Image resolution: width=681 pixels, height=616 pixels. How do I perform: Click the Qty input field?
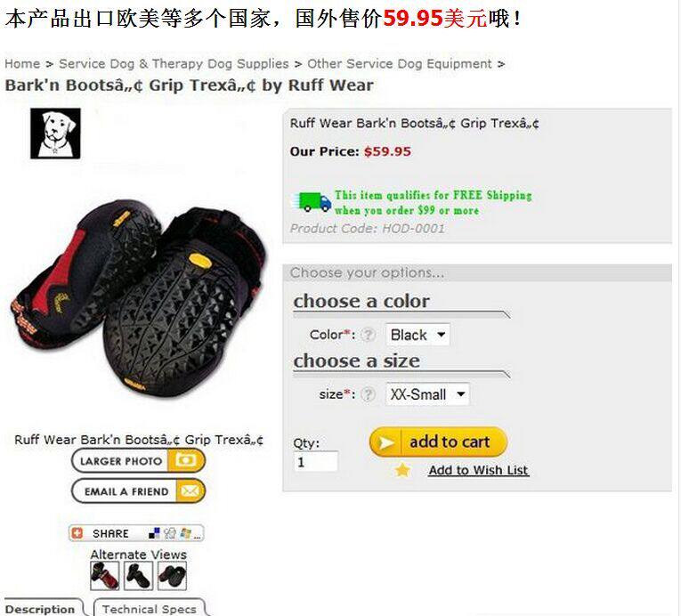coord(316,461)
